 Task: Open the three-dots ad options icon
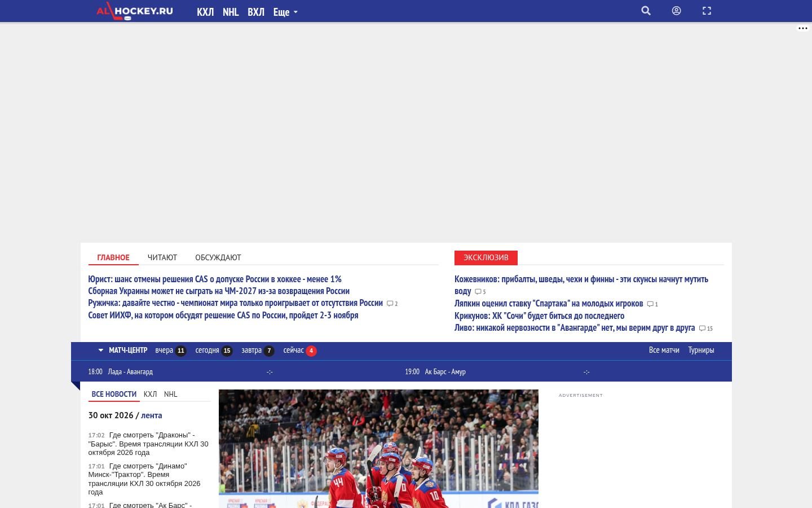pyautogui.click(x=803, y=28)
